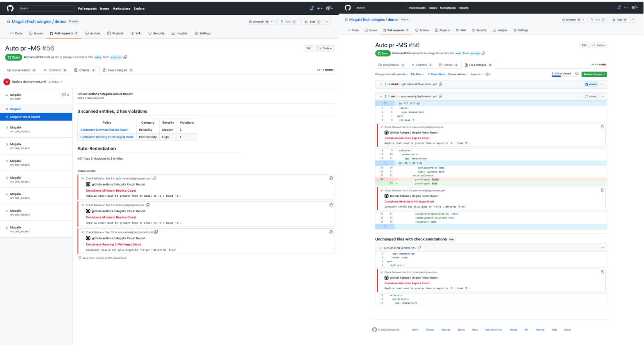Click View more details on GitHub Actions
The image size is (644, 345).
point(104,258)
